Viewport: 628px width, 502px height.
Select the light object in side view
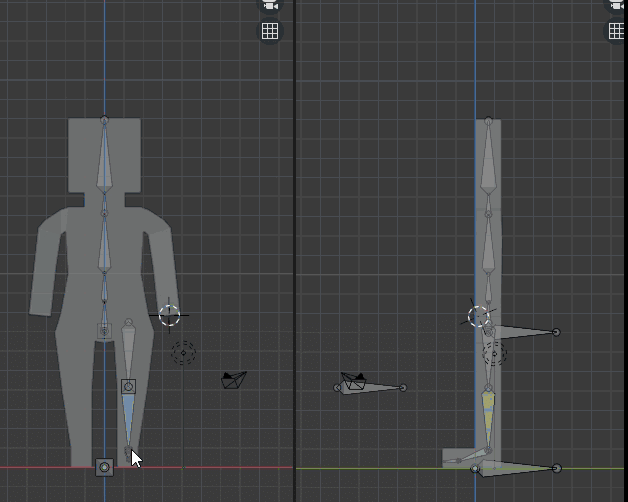(x=494, y=353)
